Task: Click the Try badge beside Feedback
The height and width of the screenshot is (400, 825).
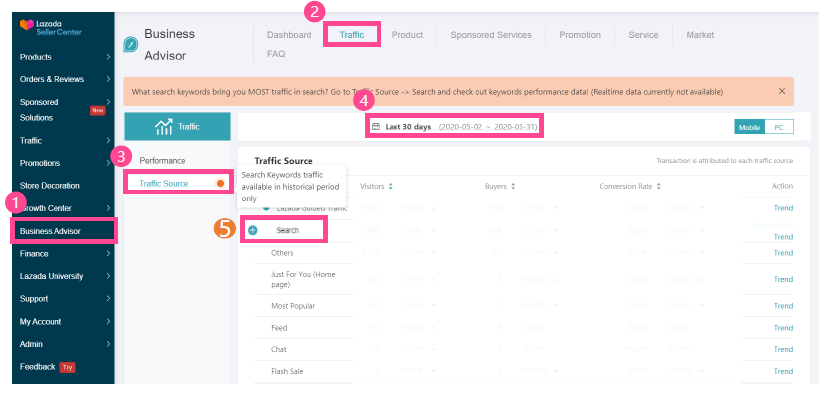Action: 67,367
